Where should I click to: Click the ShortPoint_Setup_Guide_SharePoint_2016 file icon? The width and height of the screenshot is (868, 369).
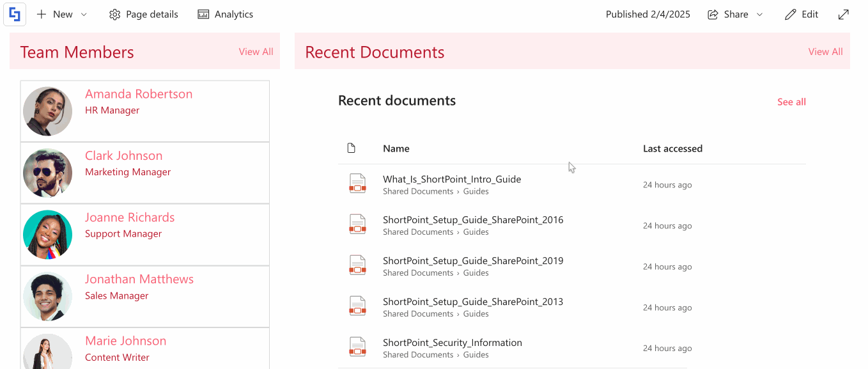pos(357,224)
